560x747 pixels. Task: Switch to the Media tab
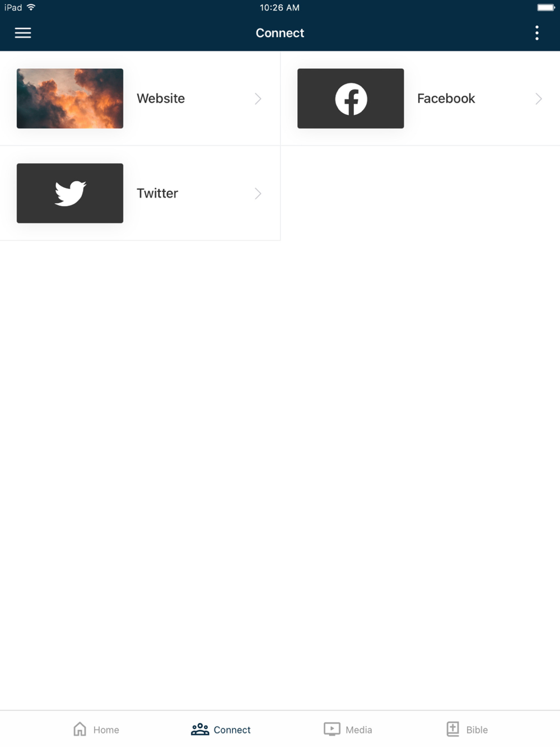(348, 729)
